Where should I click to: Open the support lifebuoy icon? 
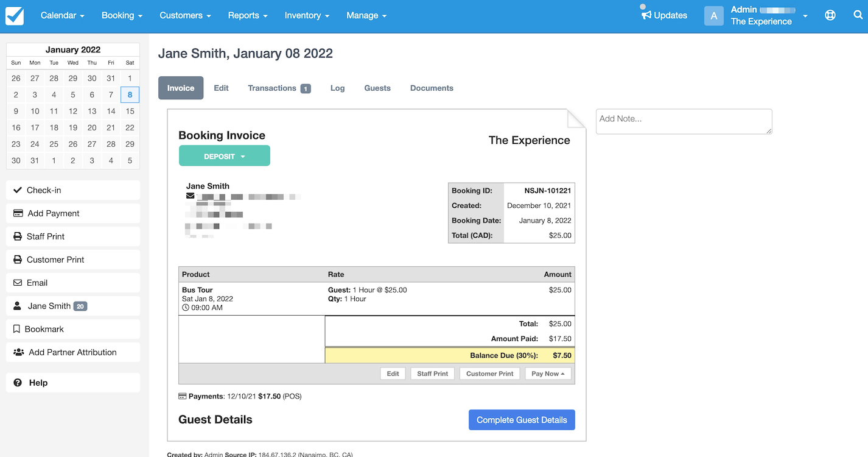click(x=830, y=15)
